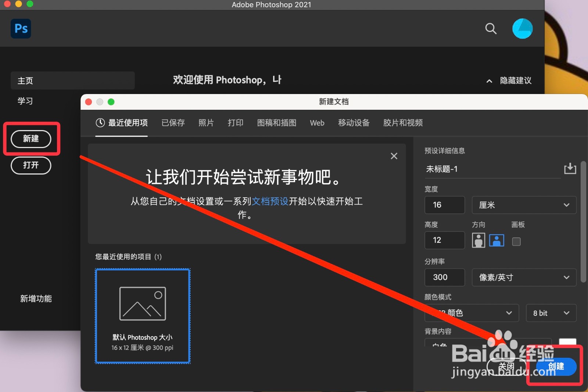Click the 关闭 button

point(506,366)
